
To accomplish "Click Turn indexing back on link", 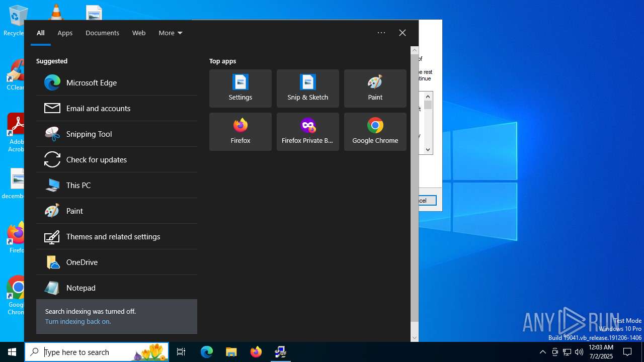I will 78,321.
